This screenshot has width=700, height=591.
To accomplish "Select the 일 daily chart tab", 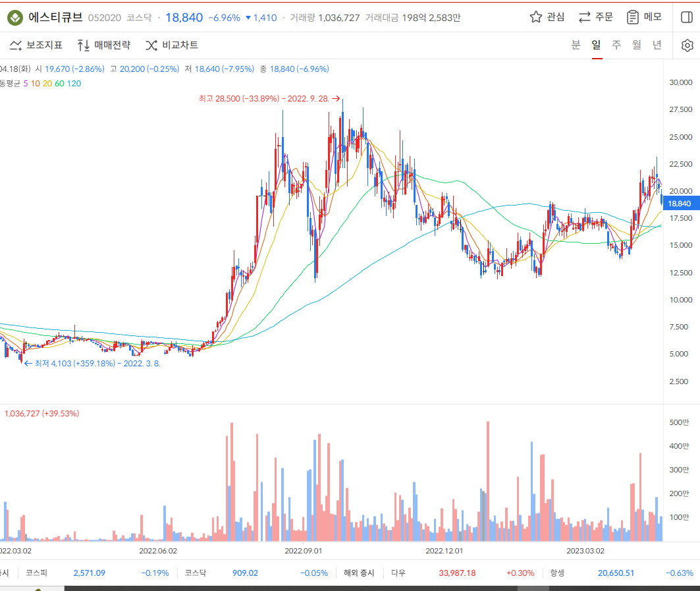I will pyautogui.click(x=597, y=45).
